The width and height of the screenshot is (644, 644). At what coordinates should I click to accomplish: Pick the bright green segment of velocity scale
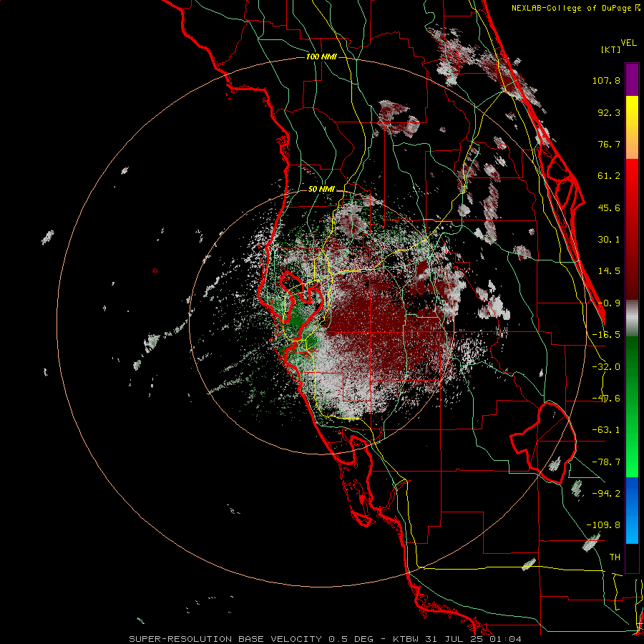click(632, 444)
